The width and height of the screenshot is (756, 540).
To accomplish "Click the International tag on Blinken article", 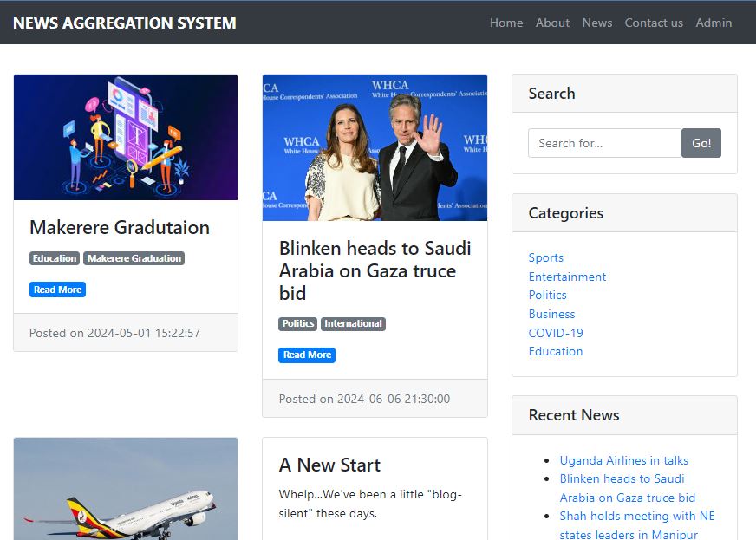I will pyautogui.click(x=353, y=323).
